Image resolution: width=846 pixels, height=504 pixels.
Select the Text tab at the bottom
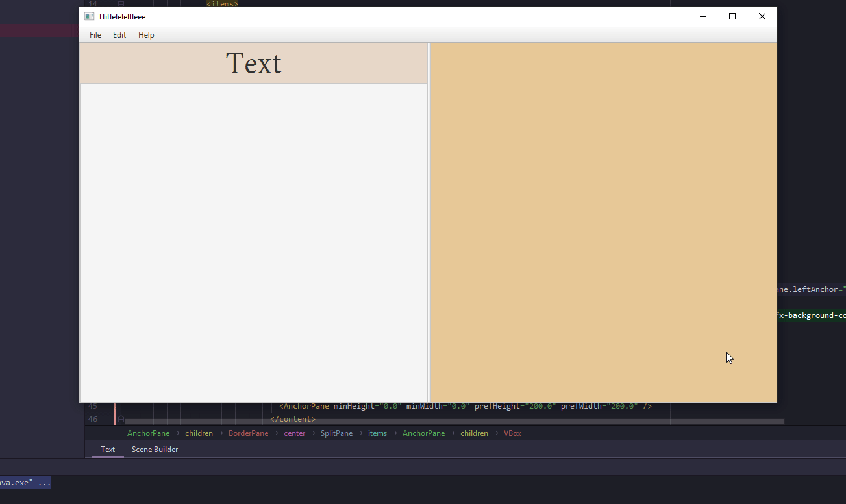tap(107, 449)
